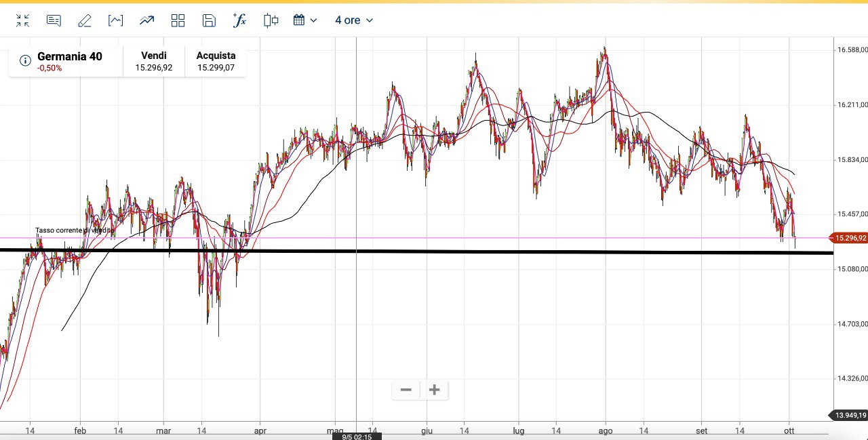This screenshot has width=868, height=440.
Task: Click the collapse fullscreen arrows icon
Action: coord(23,20)
